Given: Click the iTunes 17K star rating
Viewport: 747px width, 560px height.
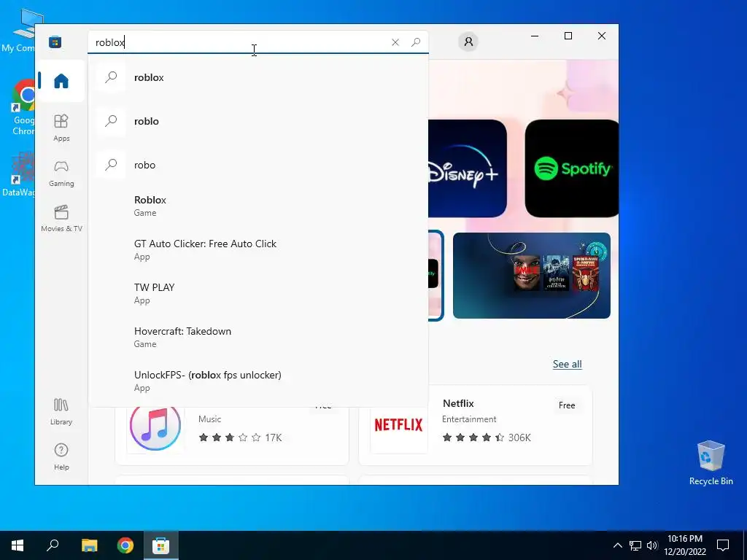Looking at the screenshot, I should click(240, 437).
